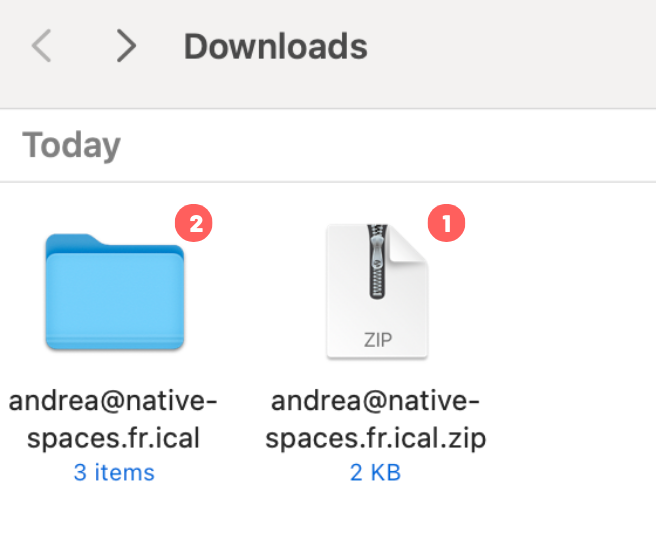Select the andrea@native-spaces.fr.ical folder name label
656x553 pixels.
click(113, 420)
